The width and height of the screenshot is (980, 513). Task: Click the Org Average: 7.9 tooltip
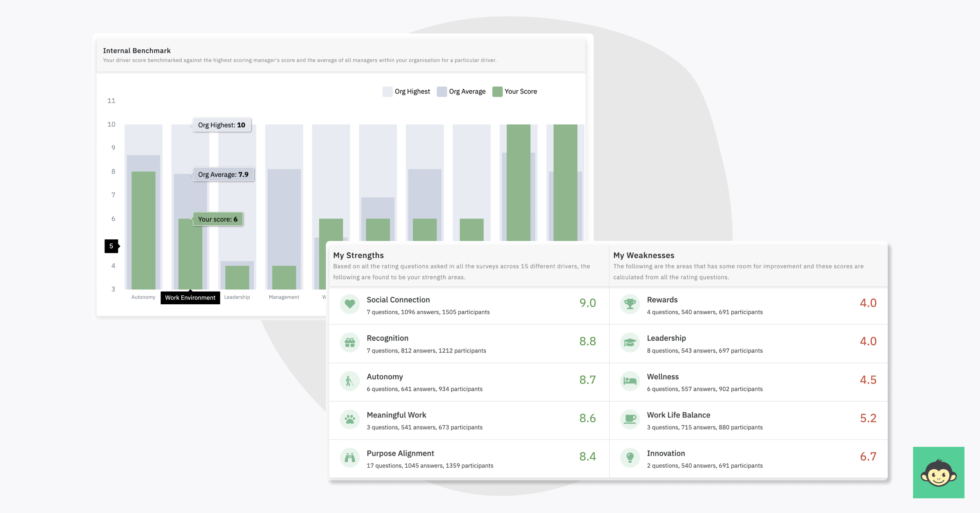(223, 174)
